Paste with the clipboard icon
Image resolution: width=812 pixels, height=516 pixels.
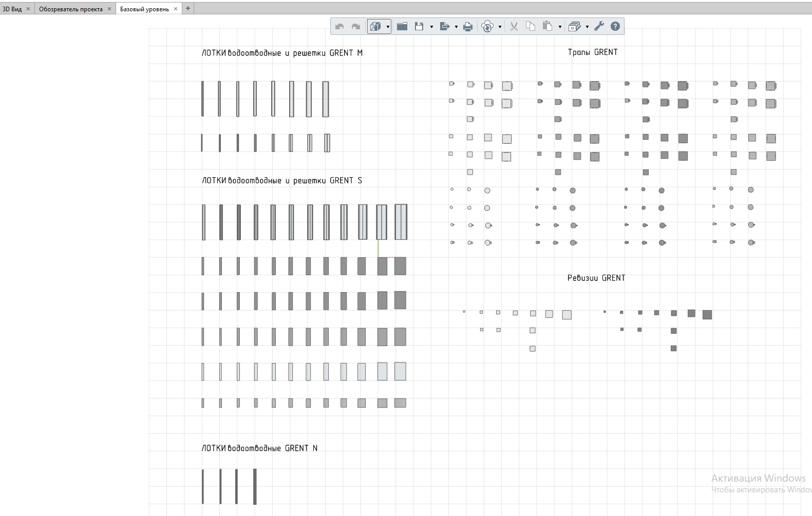[x=547, y=26]
